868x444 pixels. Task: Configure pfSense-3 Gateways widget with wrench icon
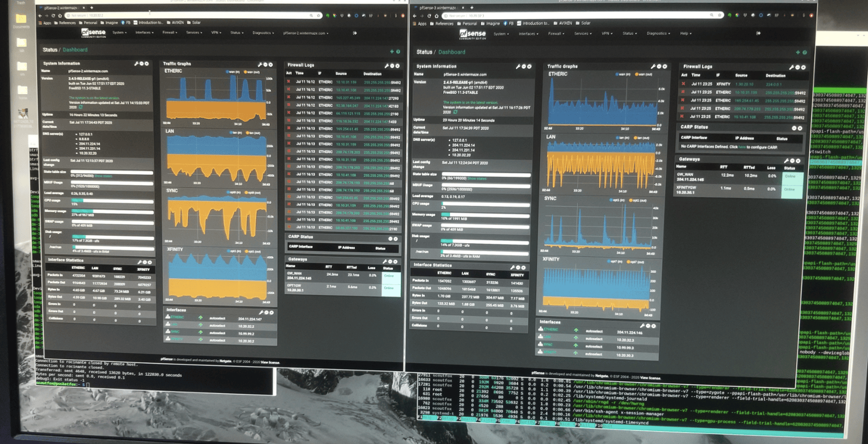(786, 160)
